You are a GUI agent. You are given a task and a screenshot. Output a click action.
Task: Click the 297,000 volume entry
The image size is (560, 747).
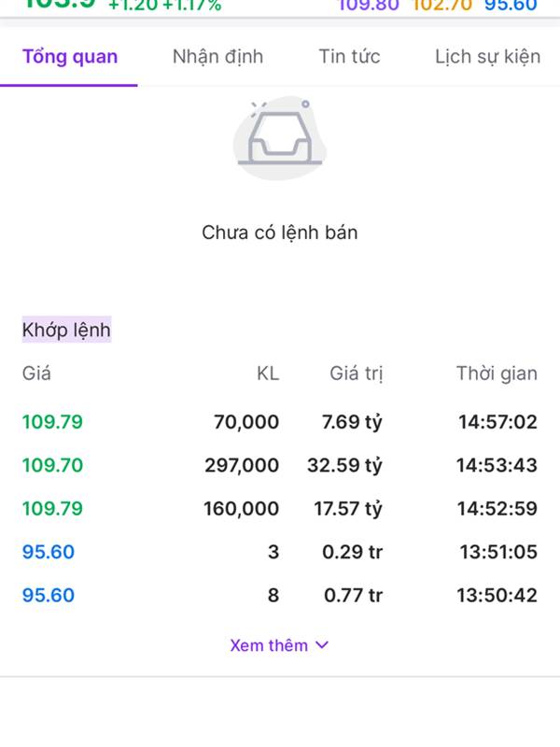[x=242, y=465]
